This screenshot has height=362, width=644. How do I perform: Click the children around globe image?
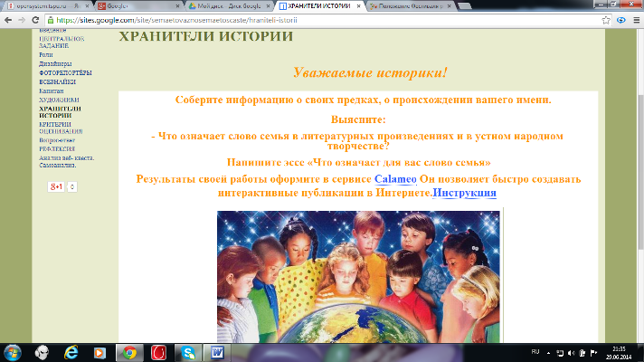click(x=358, y=277)
